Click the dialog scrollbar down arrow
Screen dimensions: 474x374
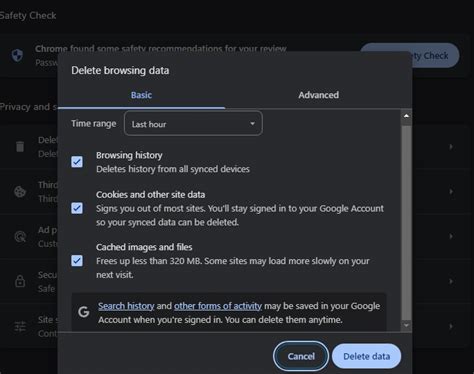(x=406, y=325)
